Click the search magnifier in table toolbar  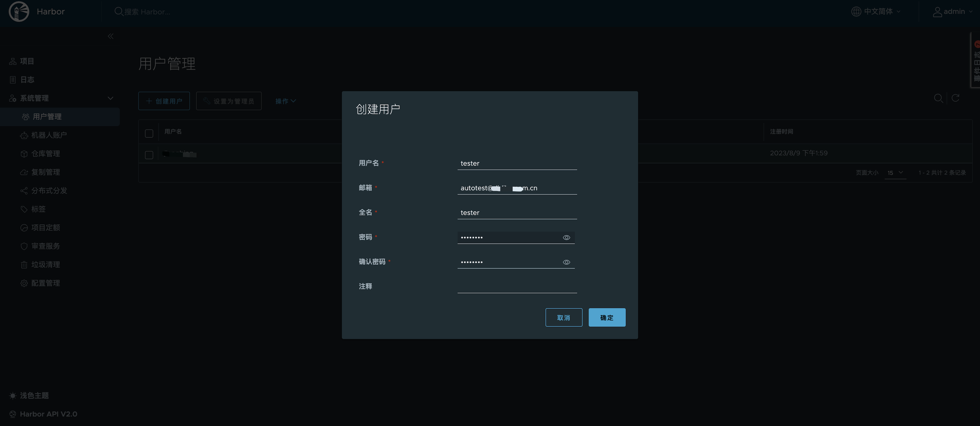pyautogui.click(x=938, y=98)
